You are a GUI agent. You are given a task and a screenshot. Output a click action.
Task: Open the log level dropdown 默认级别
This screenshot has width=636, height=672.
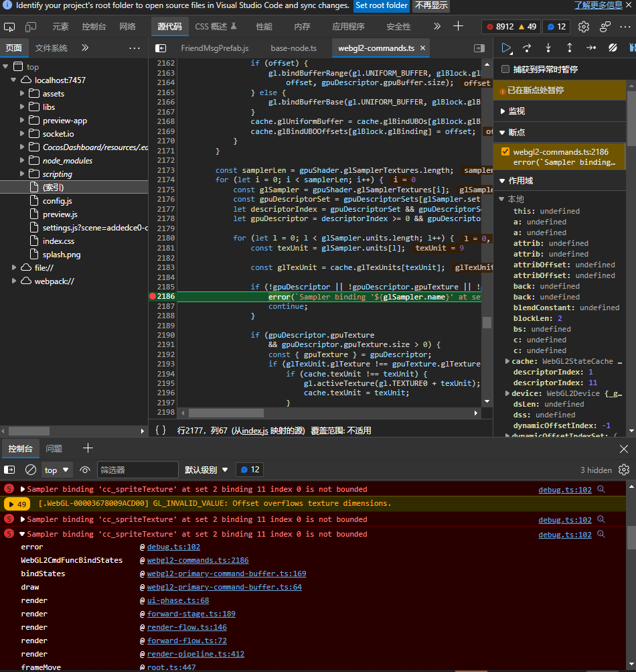(x=206, y=470)
